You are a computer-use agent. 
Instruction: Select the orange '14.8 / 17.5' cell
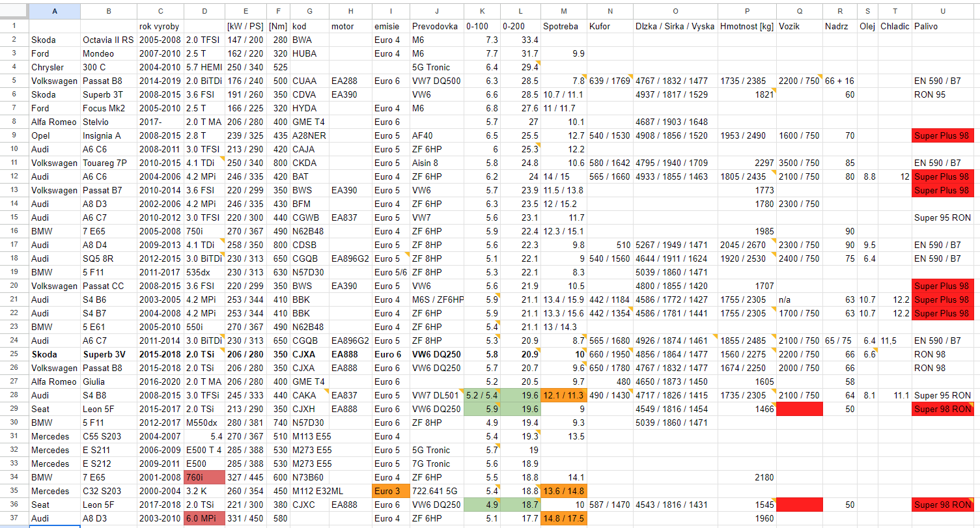[564, 518]
